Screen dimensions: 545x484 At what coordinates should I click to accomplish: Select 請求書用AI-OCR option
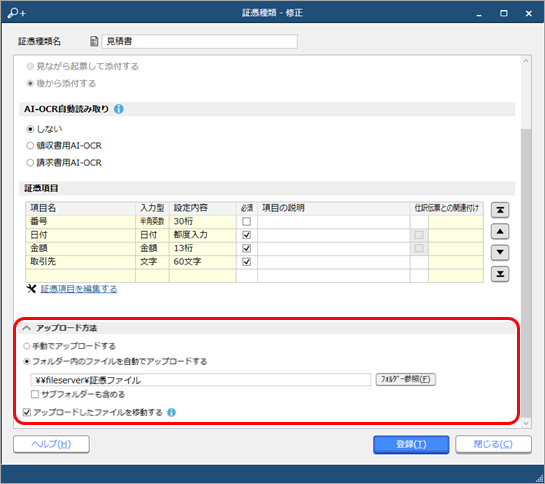30,163
